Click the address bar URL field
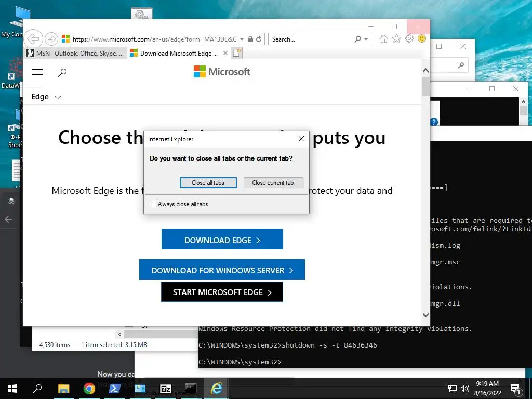Screen dimensions: 532x399 [x=154, y=39]
